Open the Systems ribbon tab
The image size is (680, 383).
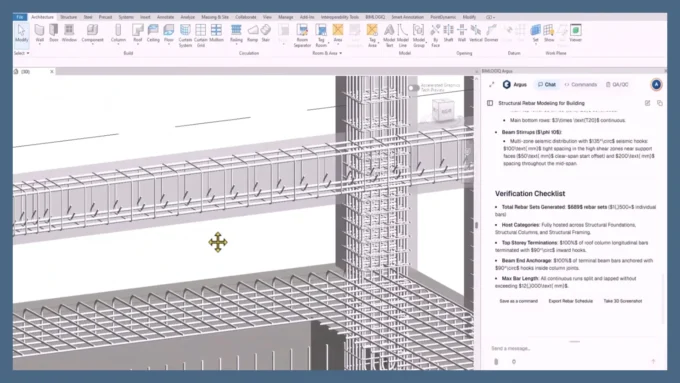coord(126,17)
